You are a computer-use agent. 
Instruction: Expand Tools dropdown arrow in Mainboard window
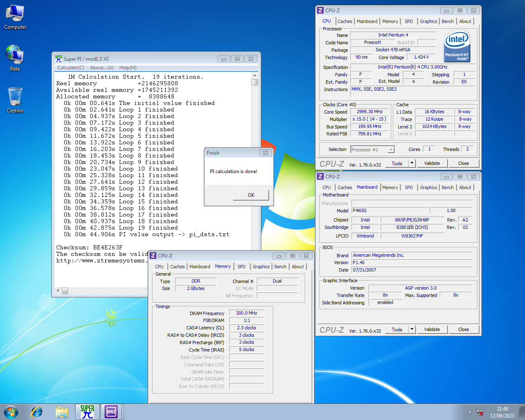pos(412,329)
